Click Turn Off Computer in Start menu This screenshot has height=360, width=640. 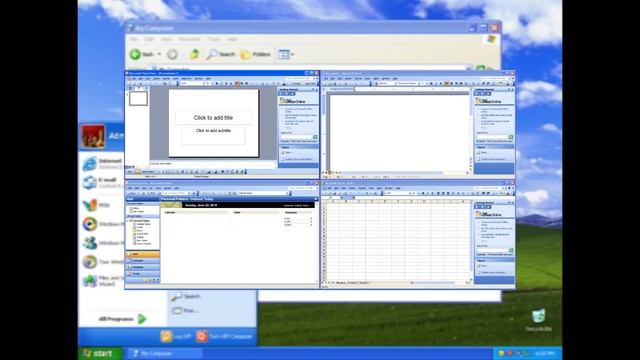pos(224,336)
